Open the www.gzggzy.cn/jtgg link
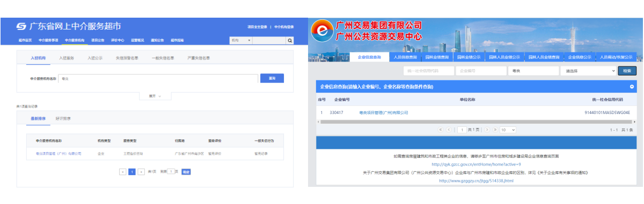 (x=476, y=181)
